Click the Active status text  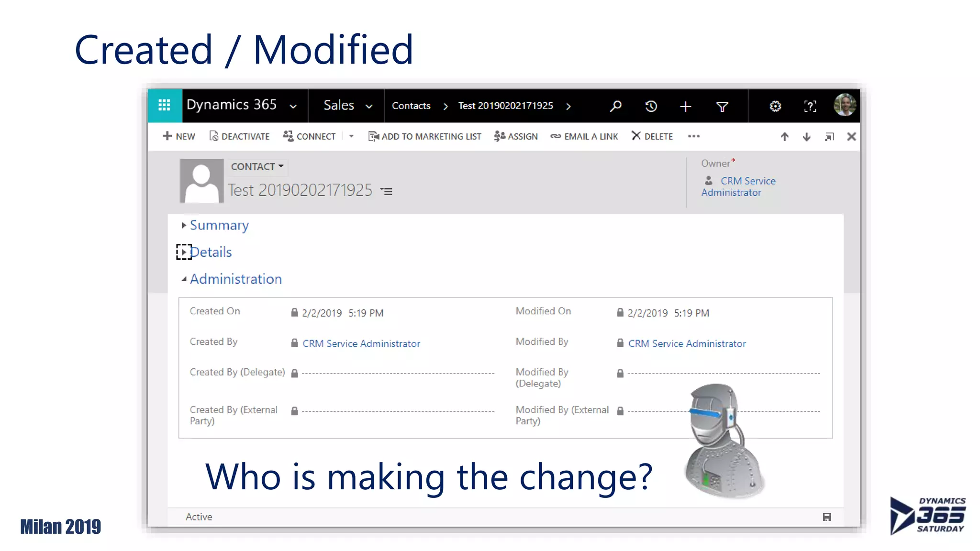(199, 517)
